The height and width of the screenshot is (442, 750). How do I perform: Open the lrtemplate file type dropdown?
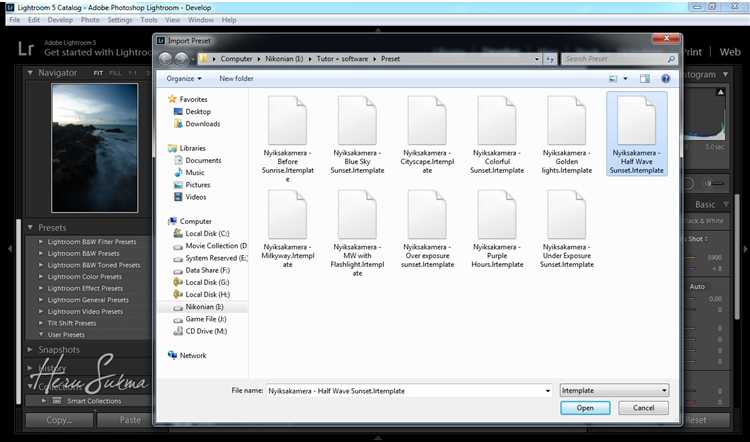click(614, 391)
